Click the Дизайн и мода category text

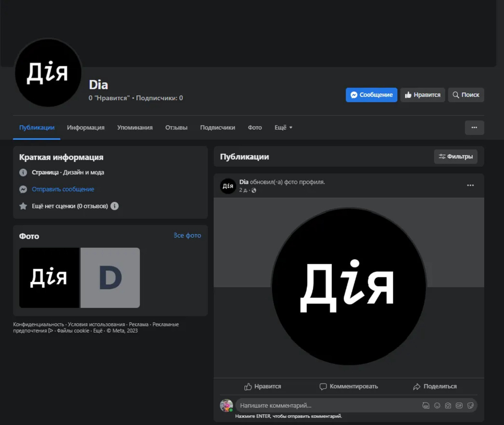click(84, 172)
